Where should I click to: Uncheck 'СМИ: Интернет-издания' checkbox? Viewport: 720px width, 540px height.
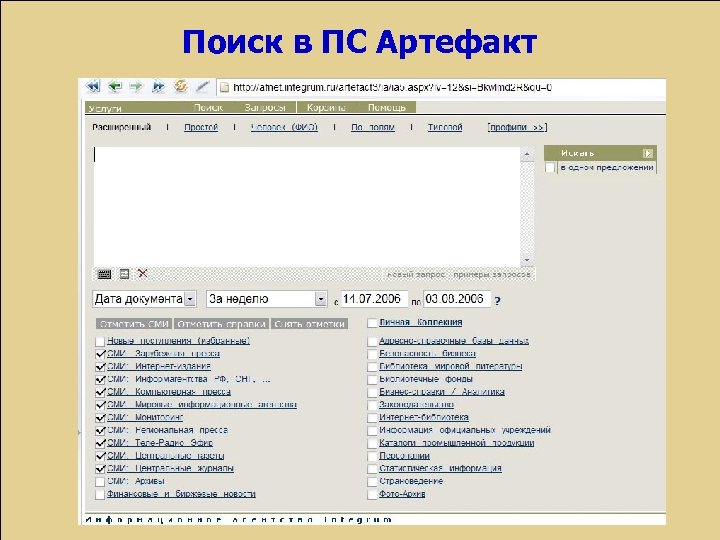click(x=100, y=367)
